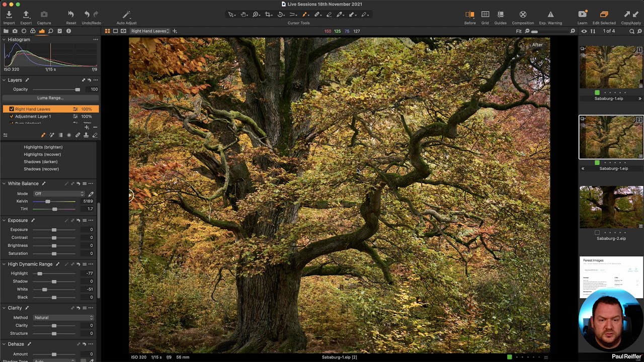This screenshot has height=362, width=644.
Task: Toggle the green tag under the first Sababurg-1 thumbnail
Action: (597, 93)
